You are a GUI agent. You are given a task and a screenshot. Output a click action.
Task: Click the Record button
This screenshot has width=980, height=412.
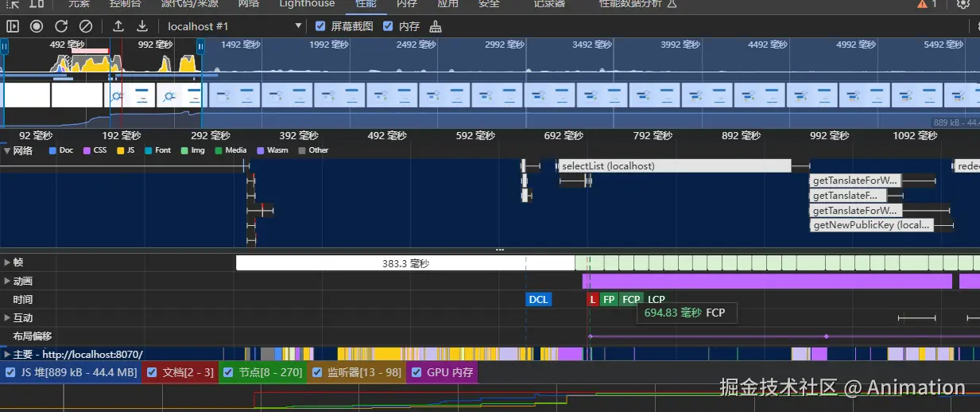point(37,26)
